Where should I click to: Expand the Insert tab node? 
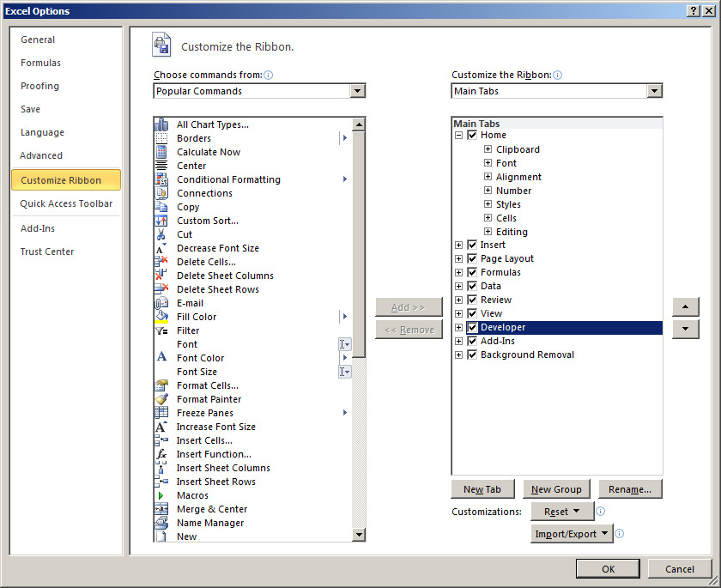pos(458,245)
